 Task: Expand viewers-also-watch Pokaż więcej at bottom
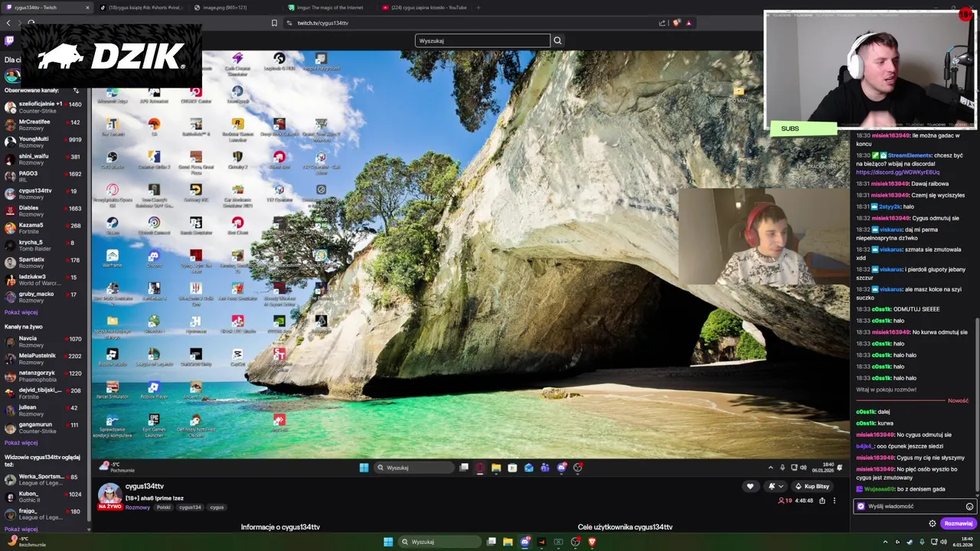[21, 529]
